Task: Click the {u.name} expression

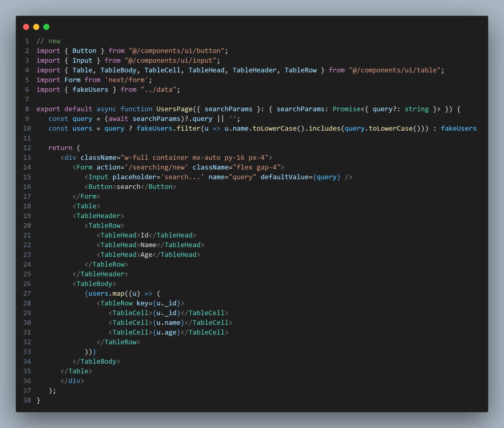Action: [x=168, y=323]
